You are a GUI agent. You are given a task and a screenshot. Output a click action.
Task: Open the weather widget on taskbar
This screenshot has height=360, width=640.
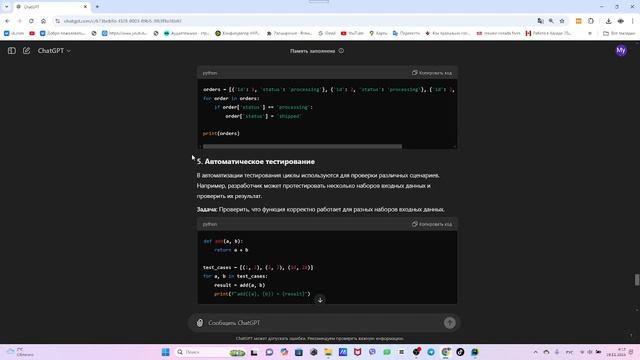pos(20,352)
